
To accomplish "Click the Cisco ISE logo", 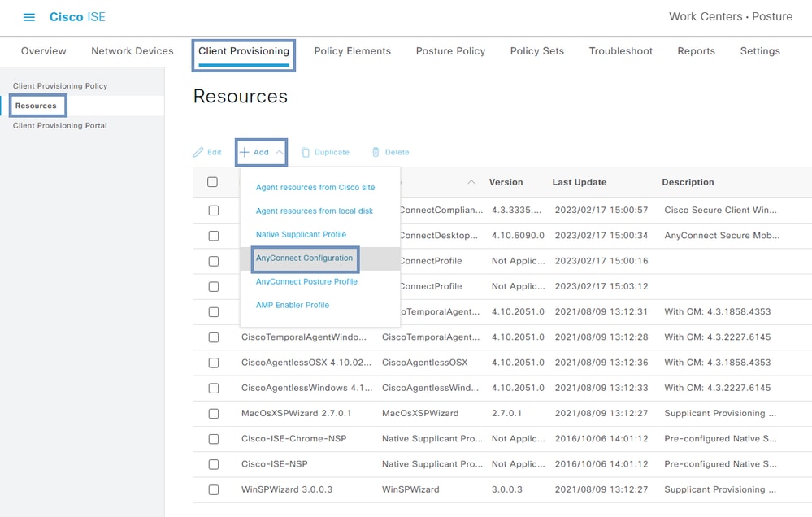I will tap(77, 17).
